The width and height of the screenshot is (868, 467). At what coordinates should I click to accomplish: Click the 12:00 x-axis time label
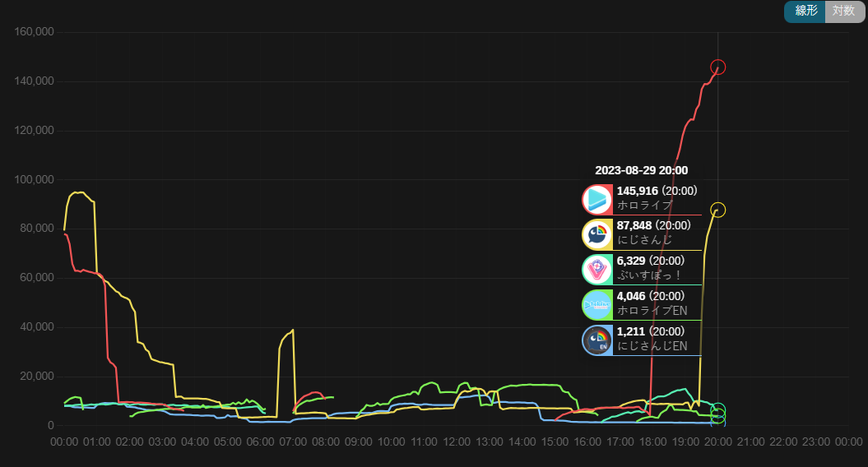point(457,442)
